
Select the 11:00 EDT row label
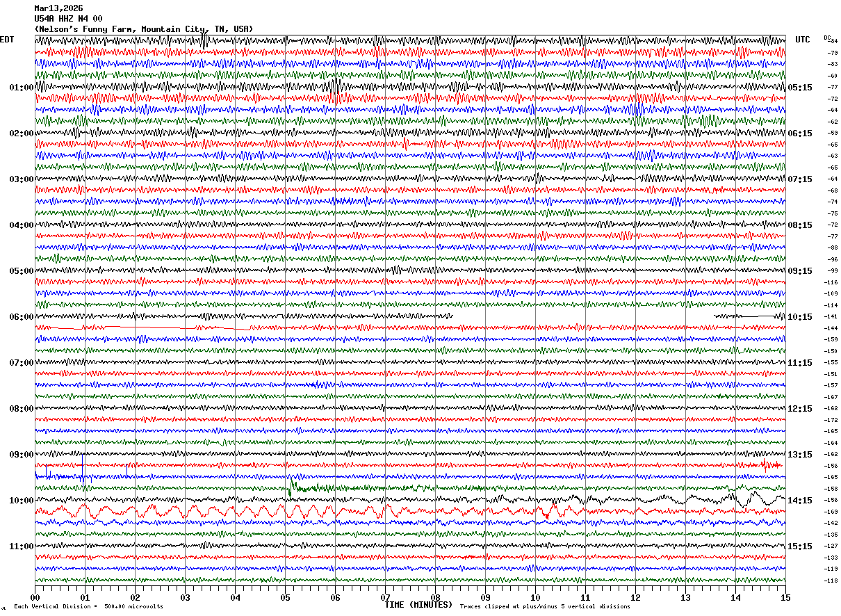point(22,546)
